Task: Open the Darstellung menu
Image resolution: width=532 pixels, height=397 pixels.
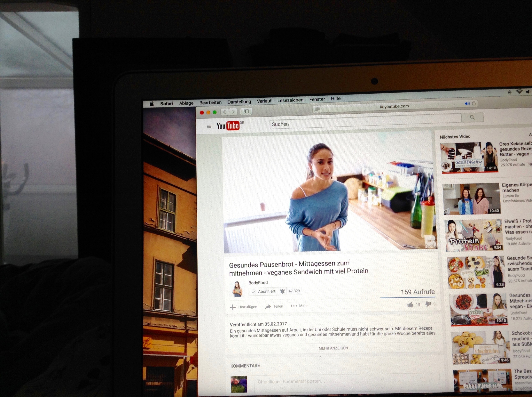Action: click(x=239, y=102)
